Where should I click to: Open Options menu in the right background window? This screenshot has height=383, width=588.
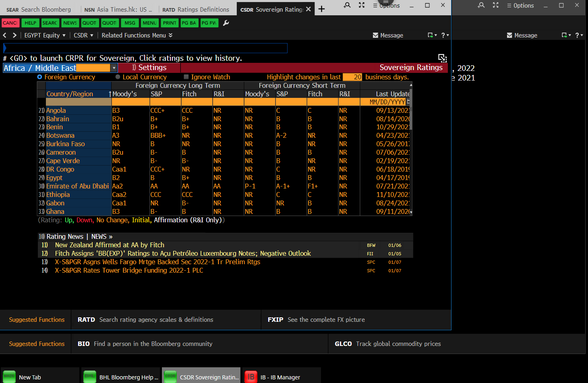coord(520,6)
